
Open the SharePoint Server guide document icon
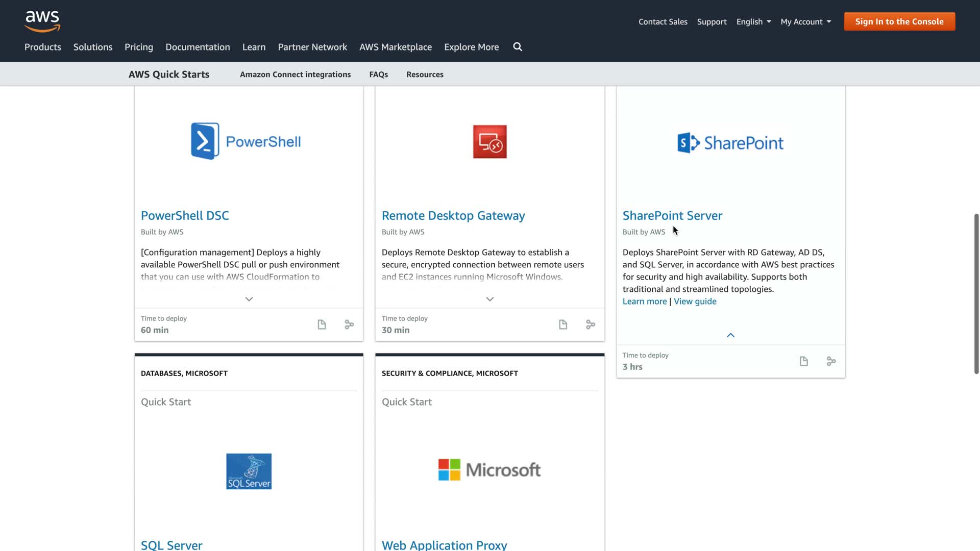(804, 361)
